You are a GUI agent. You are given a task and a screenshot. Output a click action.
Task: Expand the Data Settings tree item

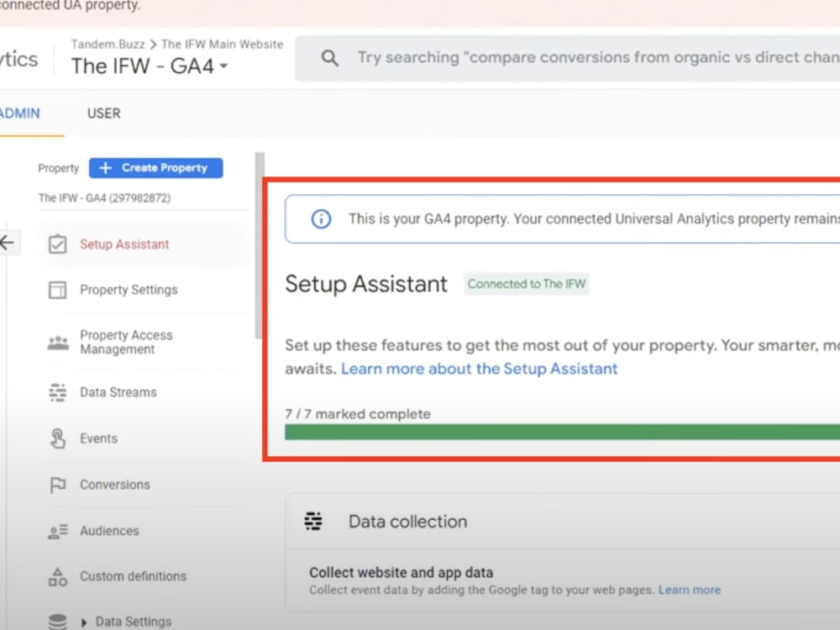click(x=83, y=622)
